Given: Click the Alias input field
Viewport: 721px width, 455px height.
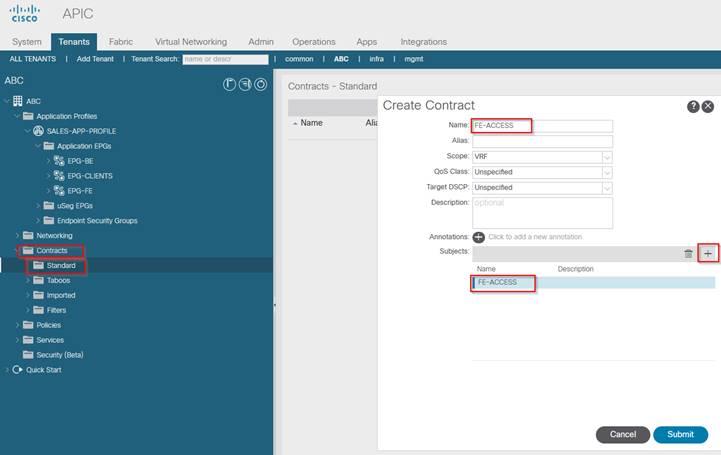Looking at the screenshot, I should (x=542, y=141).
